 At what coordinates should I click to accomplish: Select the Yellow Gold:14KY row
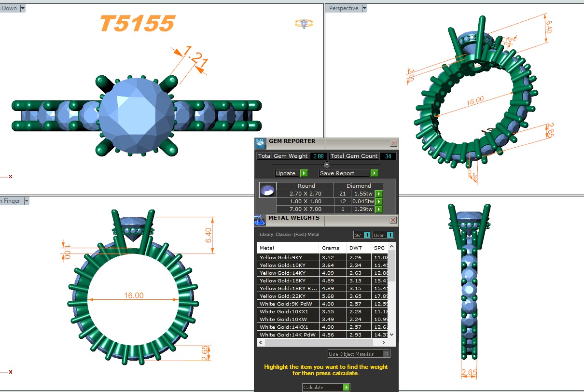288,273
